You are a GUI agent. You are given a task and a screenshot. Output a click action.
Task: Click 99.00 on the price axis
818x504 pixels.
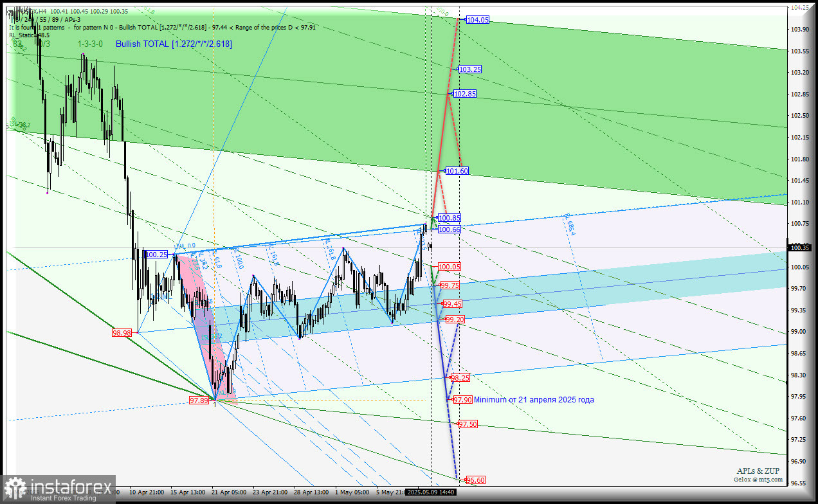click(x=799, y=332)
